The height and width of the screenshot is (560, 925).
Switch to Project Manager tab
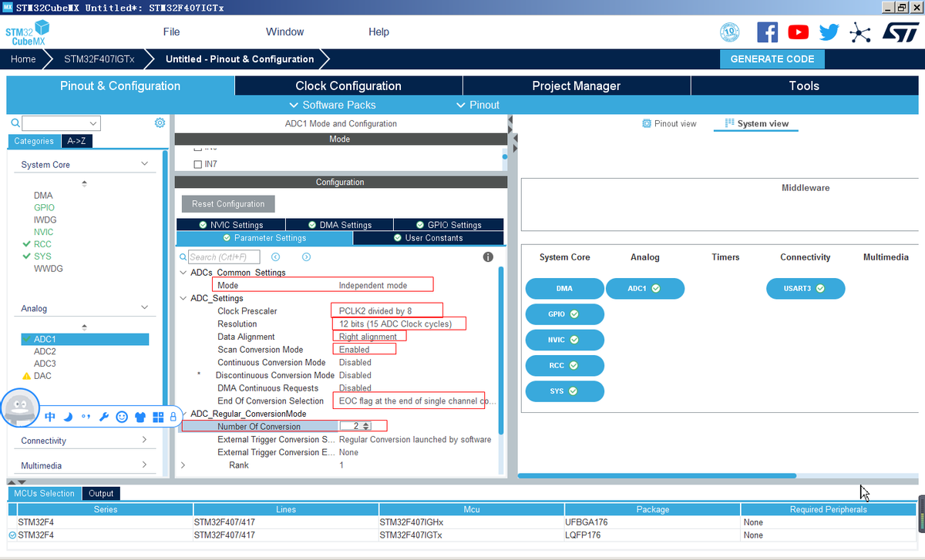pyautogui.click(x=577, y=86)
